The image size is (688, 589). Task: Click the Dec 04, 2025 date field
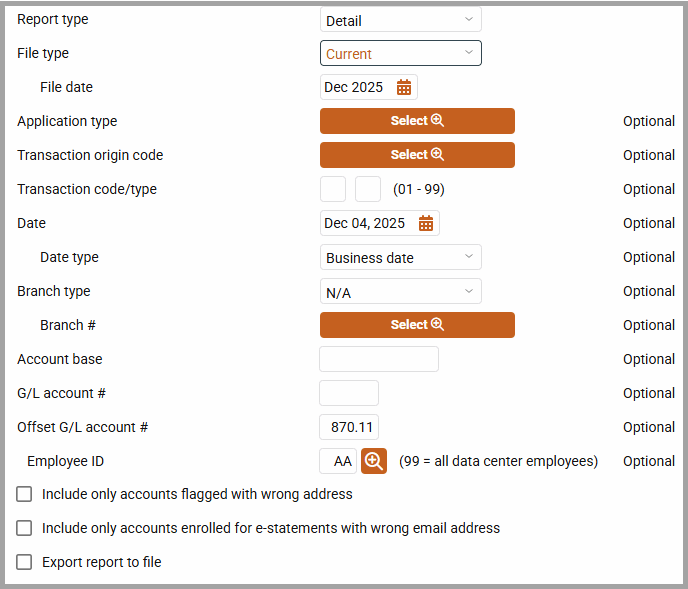click(x=366, y=224)
